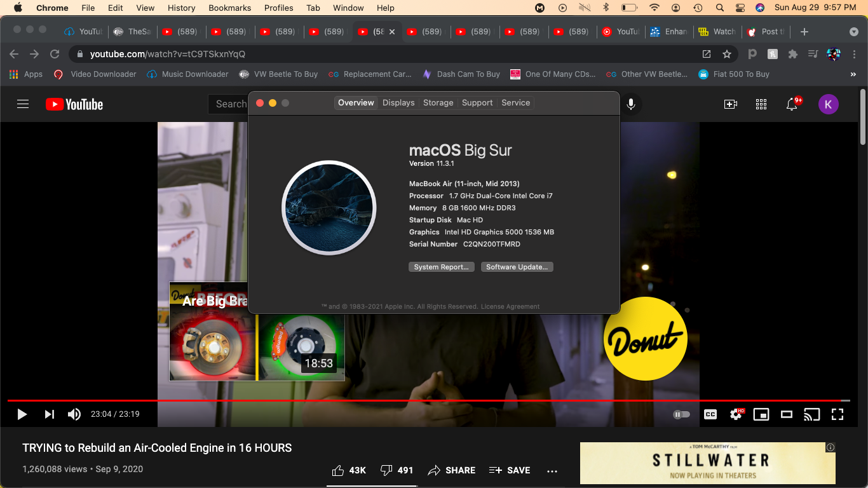Open Control Center in menu bar

pyautogui.click(x=740, y=8)
